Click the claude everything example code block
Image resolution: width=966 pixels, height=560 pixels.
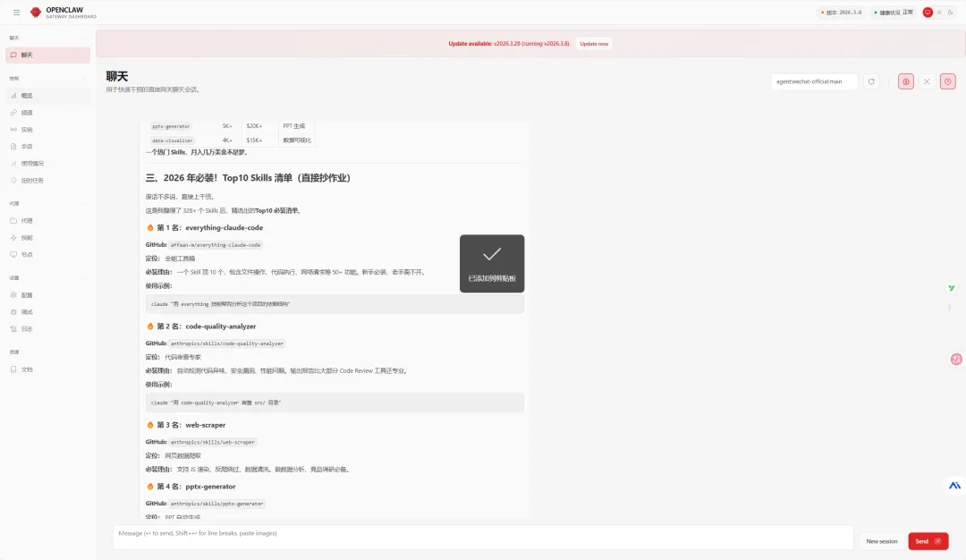(335, 304)
